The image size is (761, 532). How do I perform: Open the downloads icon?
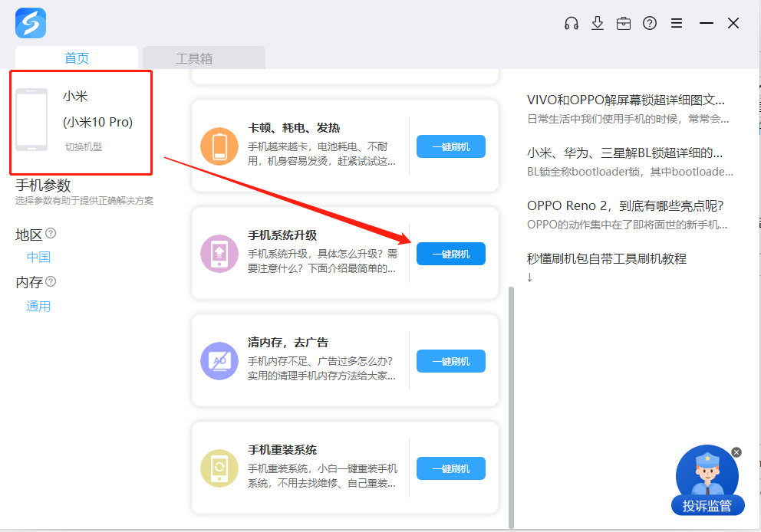598,23
